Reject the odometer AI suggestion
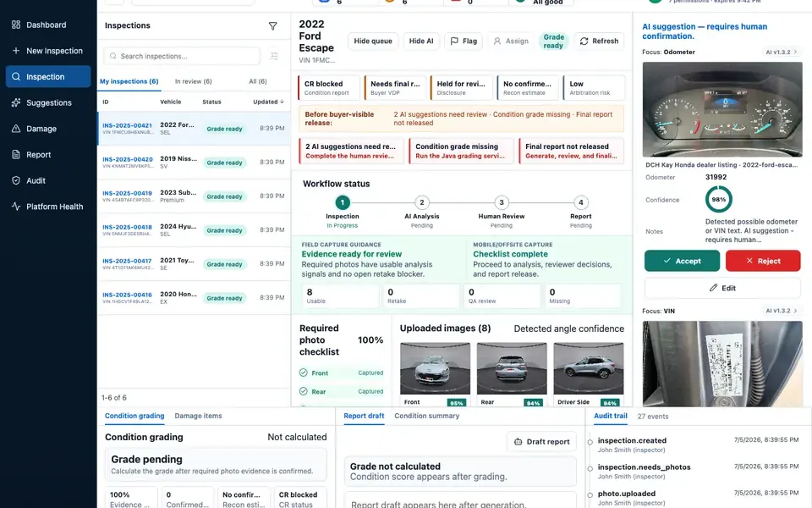 click(763, 261)
